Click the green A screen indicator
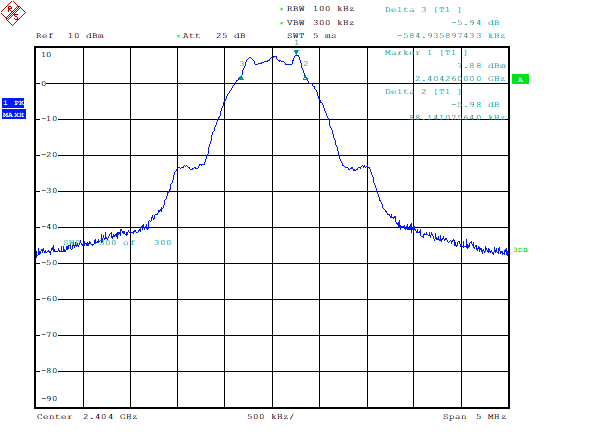 (520, 80)
